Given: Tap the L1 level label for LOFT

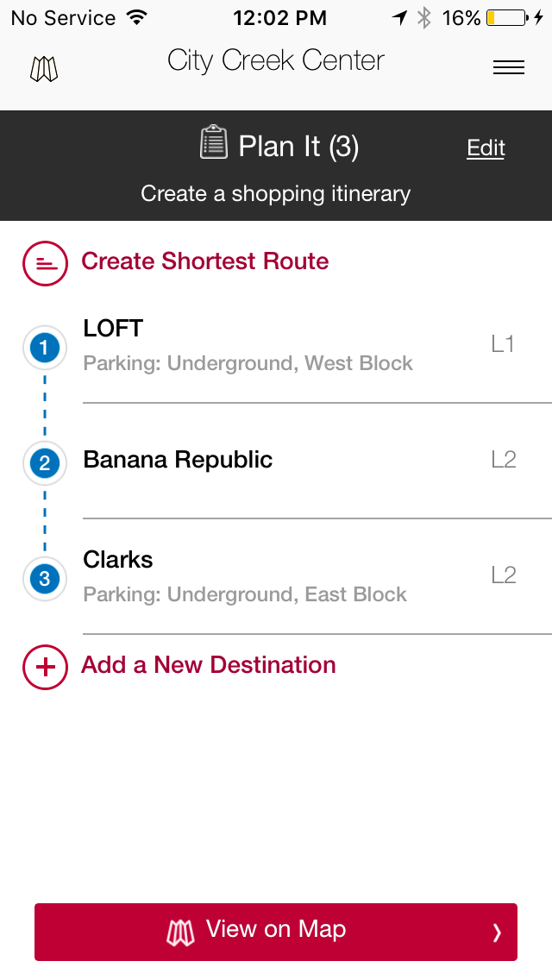Looking at the screenshot, I should [x=503, y=344].
